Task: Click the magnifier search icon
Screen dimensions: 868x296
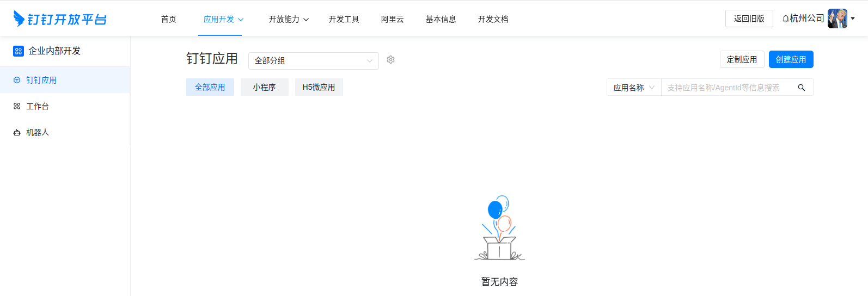Action: [801, 88]
